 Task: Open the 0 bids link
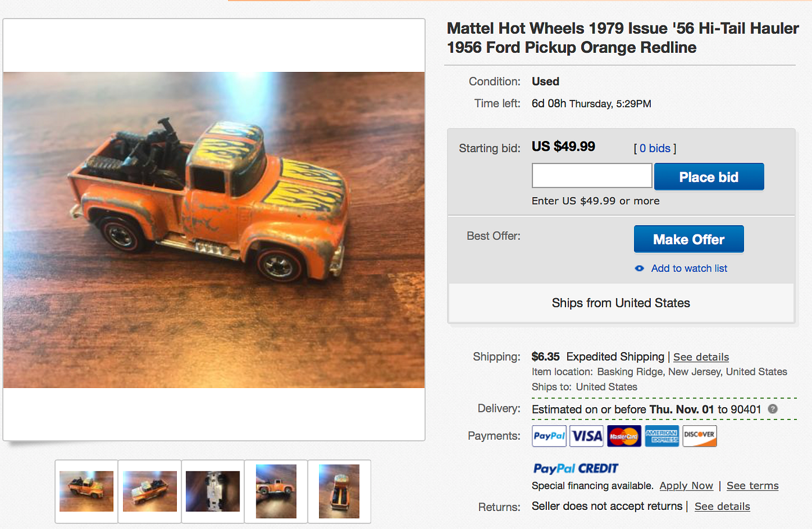point(655,148)
